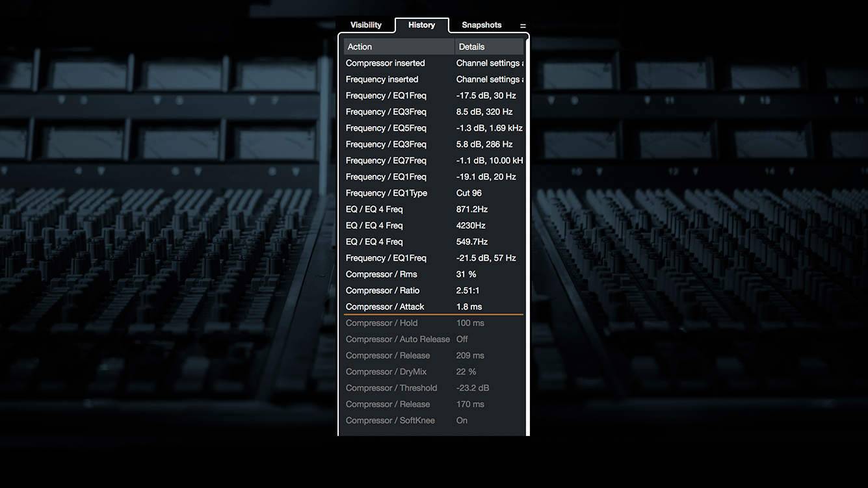
Task: Select EQ3Freq entry at 5.8 dB, 286 Hz
Action: (x=434, y=144)
